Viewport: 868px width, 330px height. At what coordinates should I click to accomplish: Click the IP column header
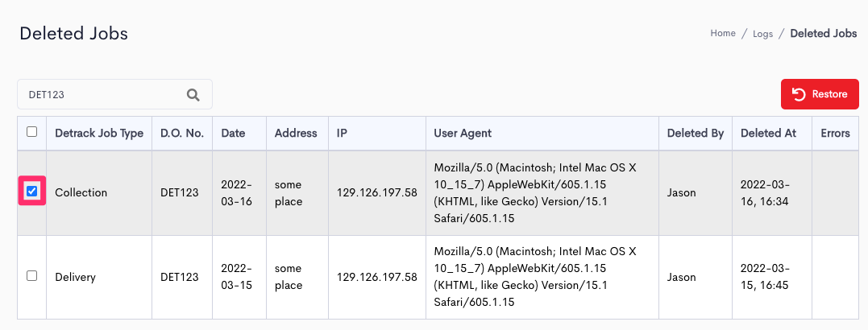tap(342, 134)
